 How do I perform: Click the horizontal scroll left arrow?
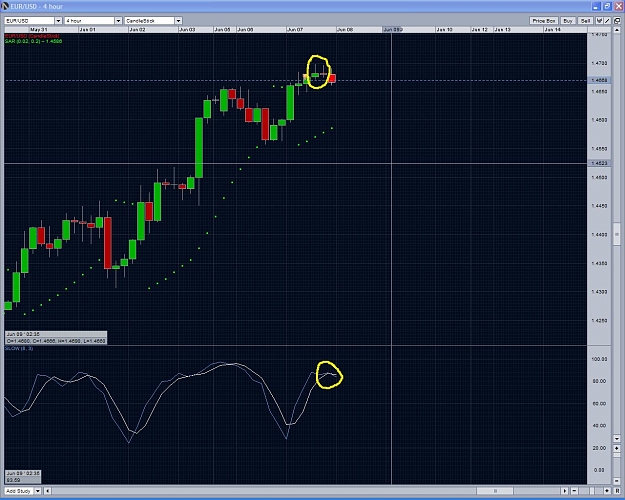coord(47,491)
